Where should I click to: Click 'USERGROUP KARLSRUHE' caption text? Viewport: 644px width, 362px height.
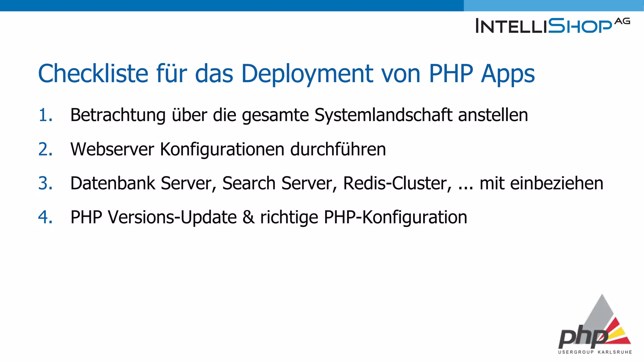[595, 352]
